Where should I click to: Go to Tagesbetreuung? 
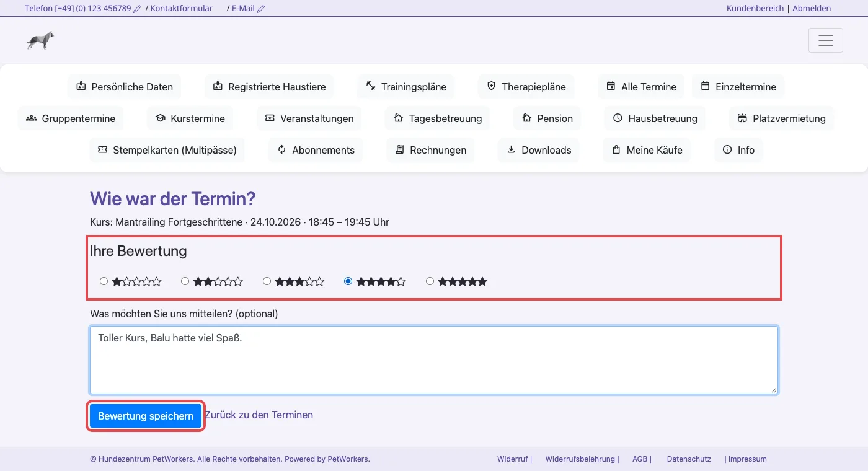point(437,118)
